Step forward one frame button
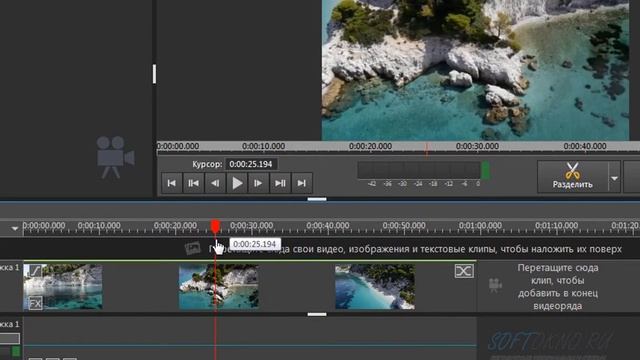The height and width of the screenshot is (360, 640). point(258,183)
